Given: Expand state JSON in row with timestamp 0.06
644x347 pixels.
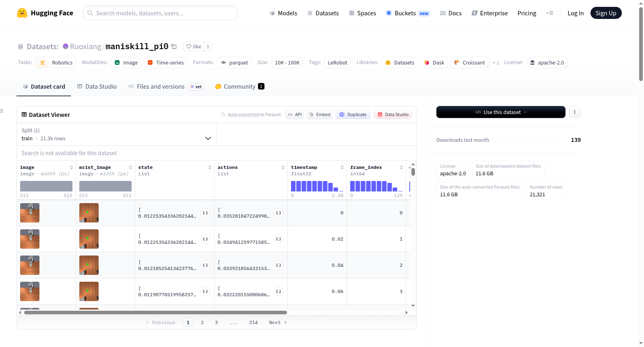Looking at the screenshot, I should pyautogui.click(x=205, y=291).
